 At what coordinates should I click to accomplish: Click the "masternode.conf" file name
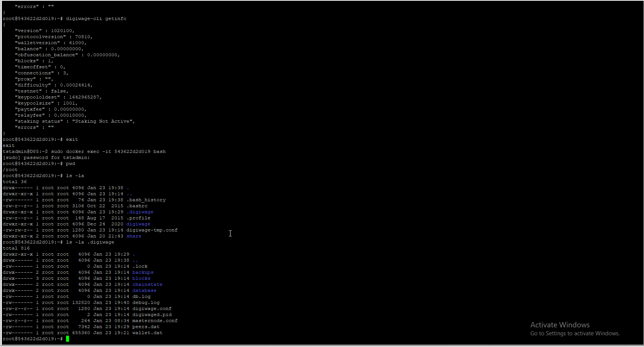click(x=155, y=321)
